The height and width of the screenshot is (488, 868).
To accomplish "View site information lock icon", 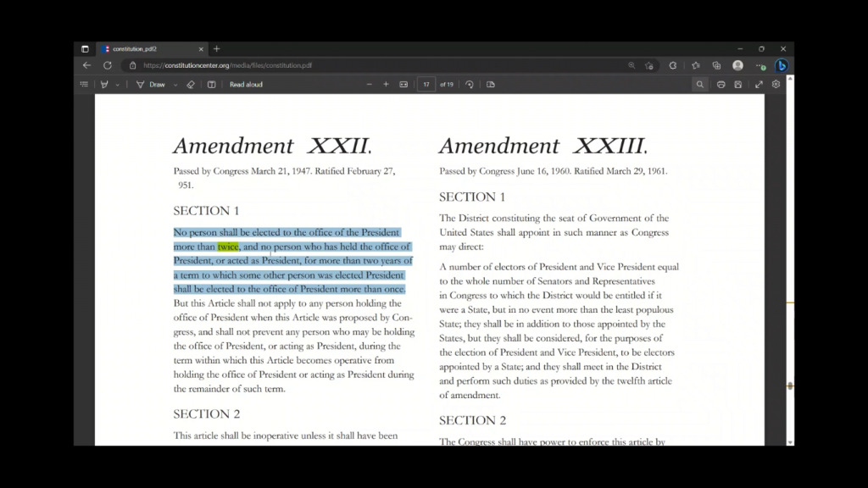I will coord(133,65).
